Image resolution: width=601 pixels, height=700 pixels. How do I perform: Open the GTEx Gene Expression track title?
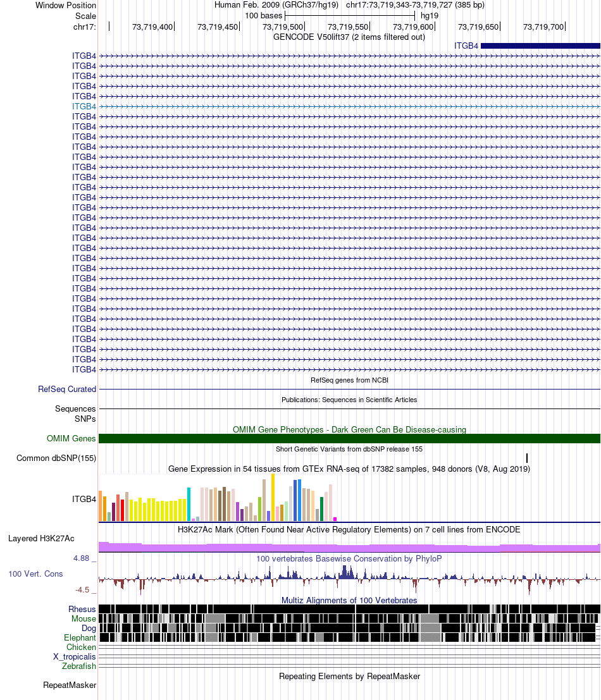pos(349,469)
